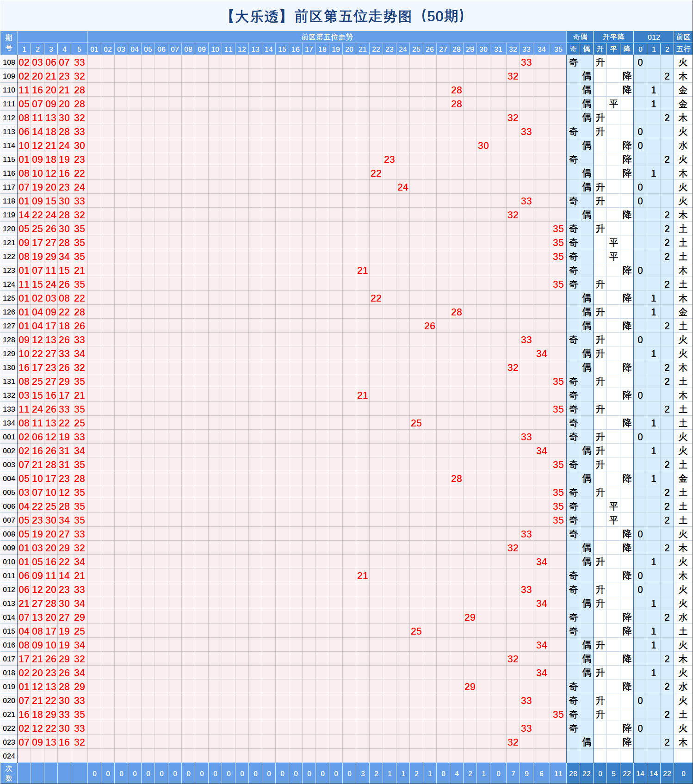Click period number 134
The image size is (693, 784).
[9, 423]
